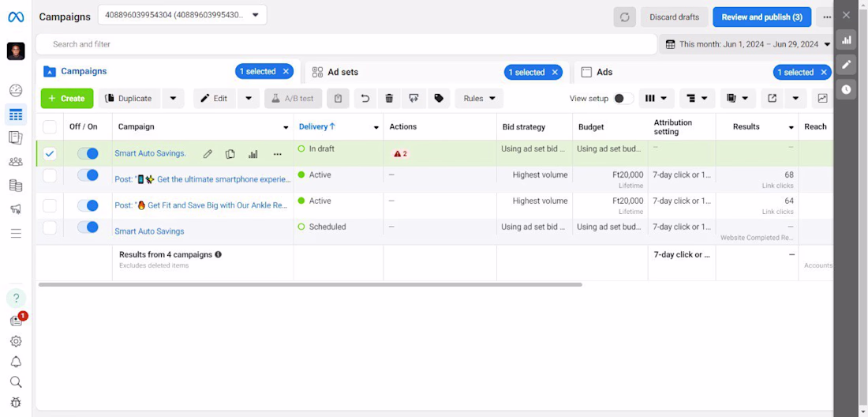This screenshot has width=868, height=417.
Task: Check the scheduled Smart Auto Savings checkbox
Action: (x=50, y=227)
